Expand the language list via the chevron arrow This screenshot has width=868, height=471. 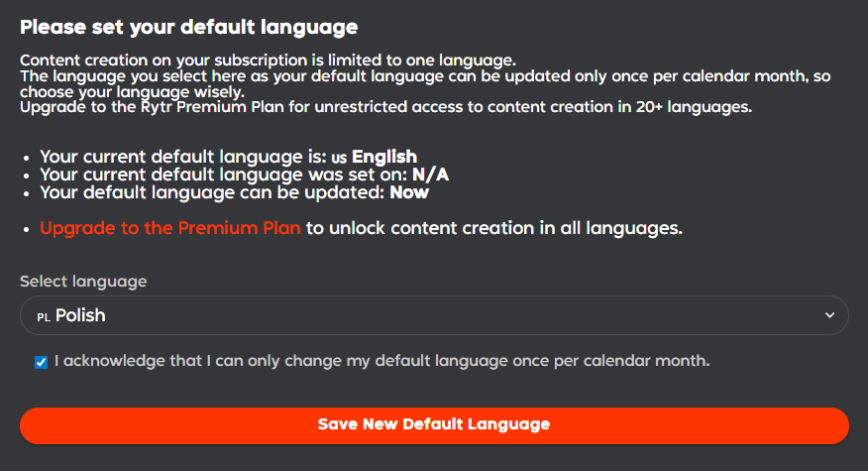[829, 315]
